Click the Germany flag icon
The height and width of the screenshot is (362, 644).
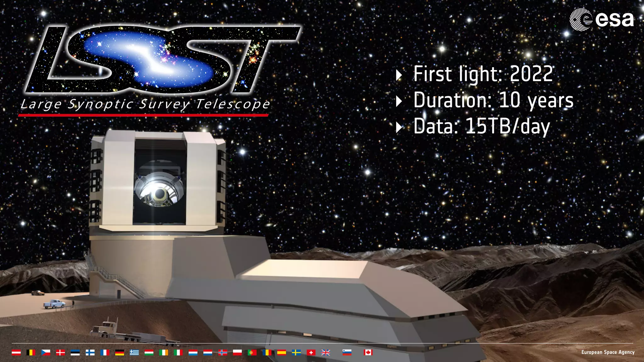coord(119,353)
